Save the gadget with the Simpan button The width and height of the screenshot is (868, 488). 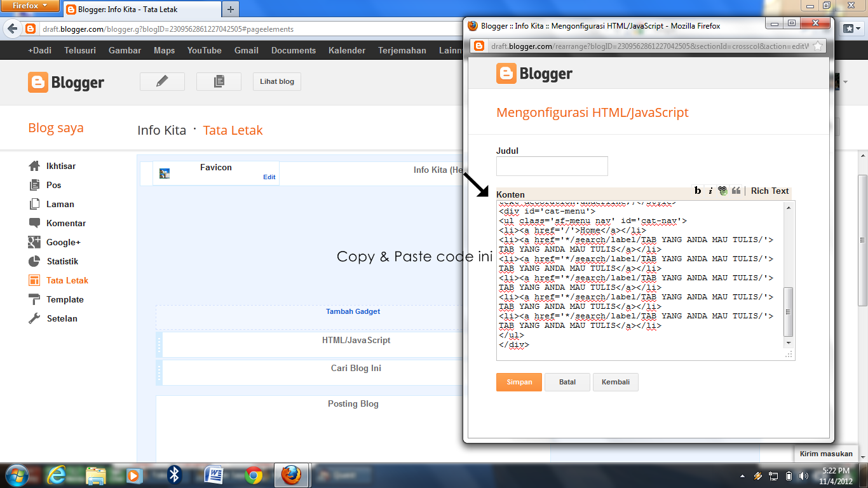[519, 382]
